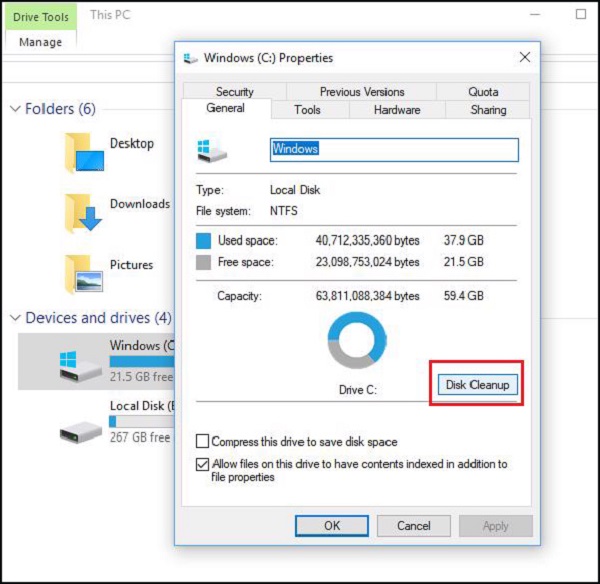600x584 pixels.
Task: Minimize the This PC window
Action: point(535,15)
